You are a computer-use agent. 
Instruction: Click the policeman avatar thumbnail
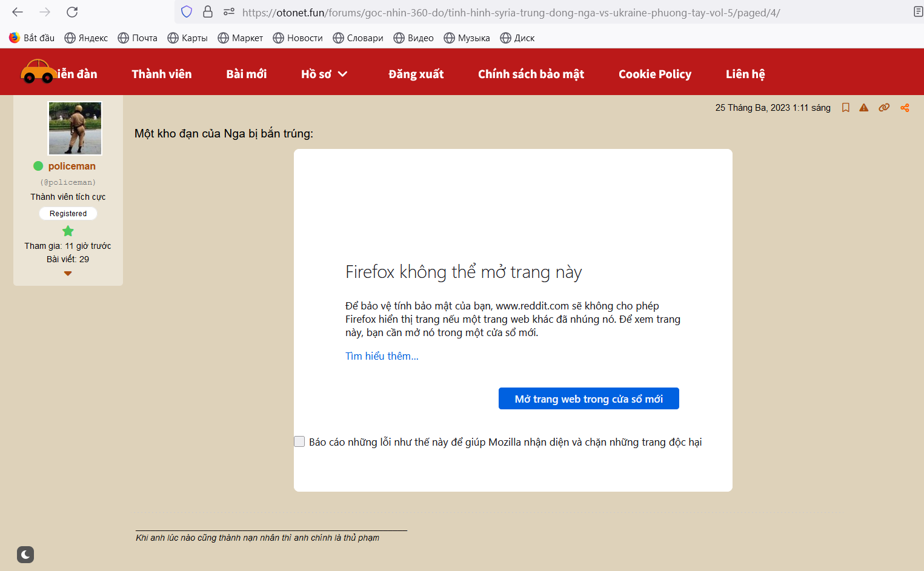tap(75, 128)
